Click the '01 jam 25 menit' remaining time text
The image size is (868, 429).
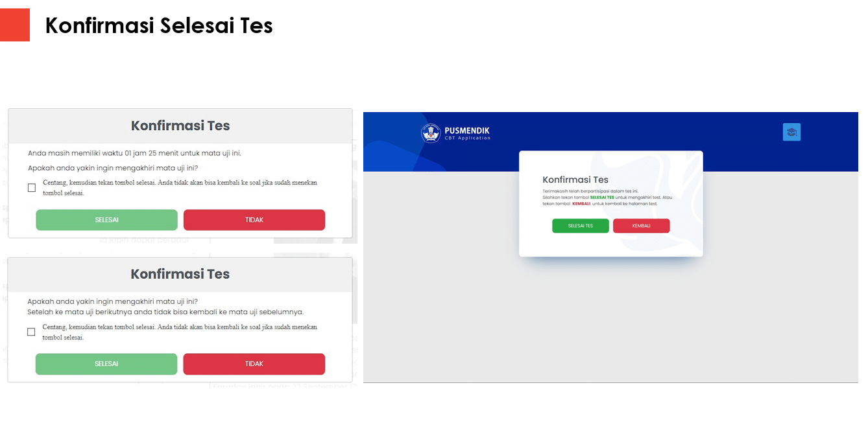[x=152, y=154]
